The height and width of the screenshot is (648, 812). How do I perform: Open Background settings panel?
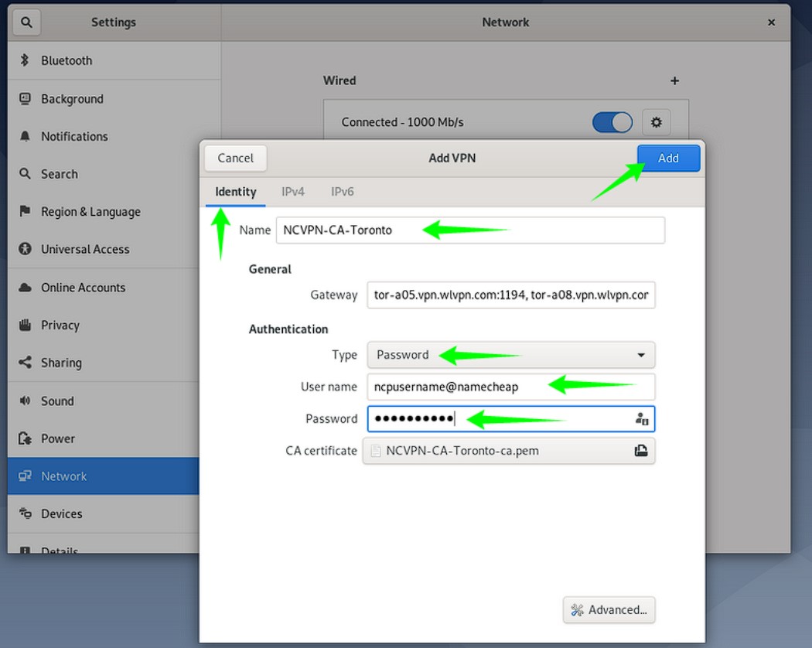114,98
